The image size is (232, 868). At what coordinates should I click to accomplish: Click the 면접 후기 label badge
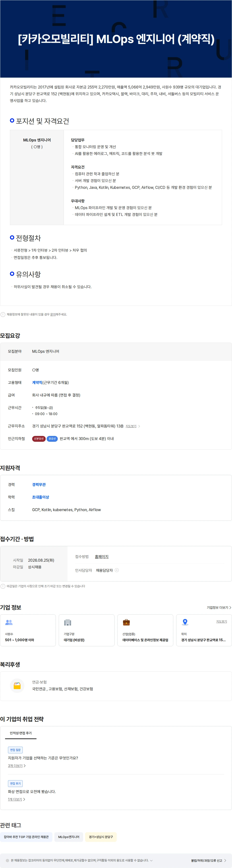15,783
